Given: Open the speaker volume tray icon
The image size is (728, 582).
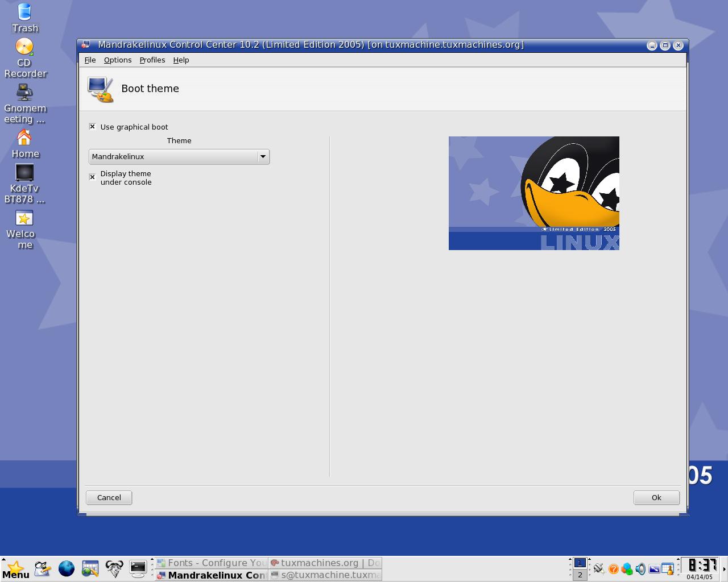Looking at the screenshot, I should [x=640, y=568].
